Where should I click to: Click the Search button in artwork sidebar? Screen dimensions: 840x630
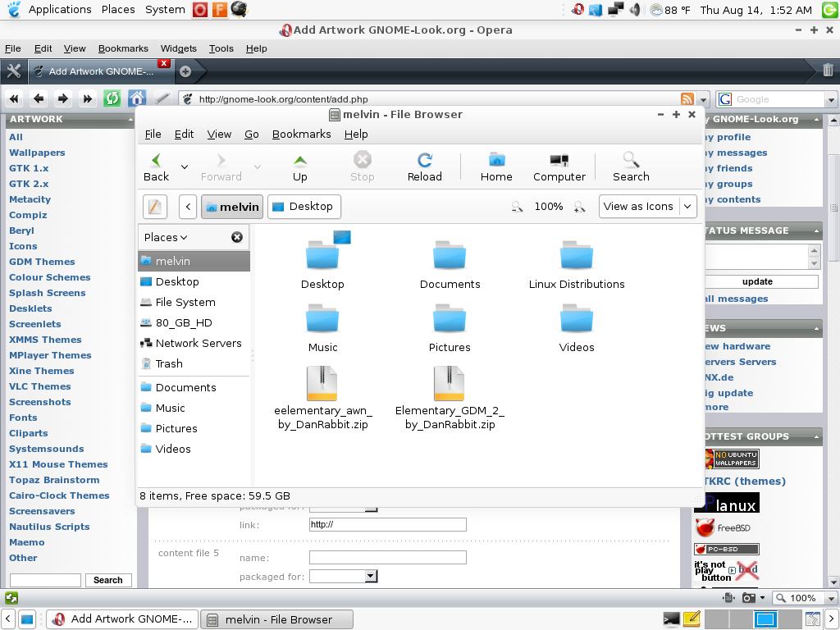[x=108, y=580]
